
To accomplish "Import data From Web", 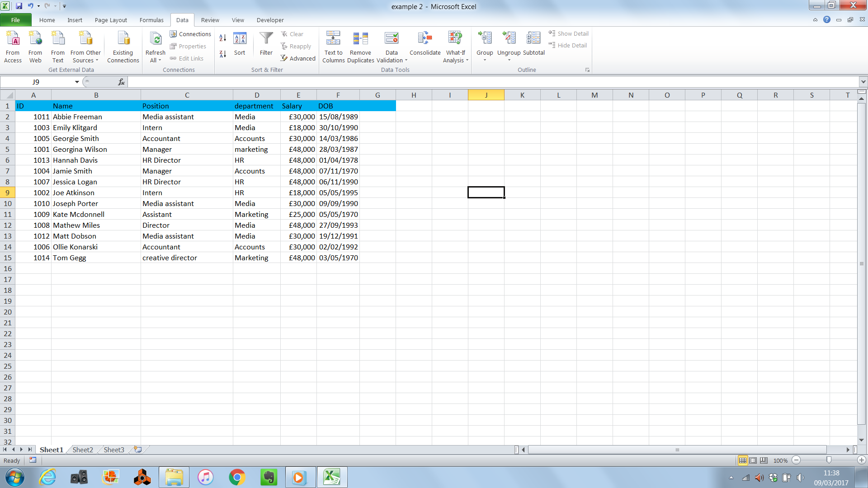I will [x=35, y=47].
